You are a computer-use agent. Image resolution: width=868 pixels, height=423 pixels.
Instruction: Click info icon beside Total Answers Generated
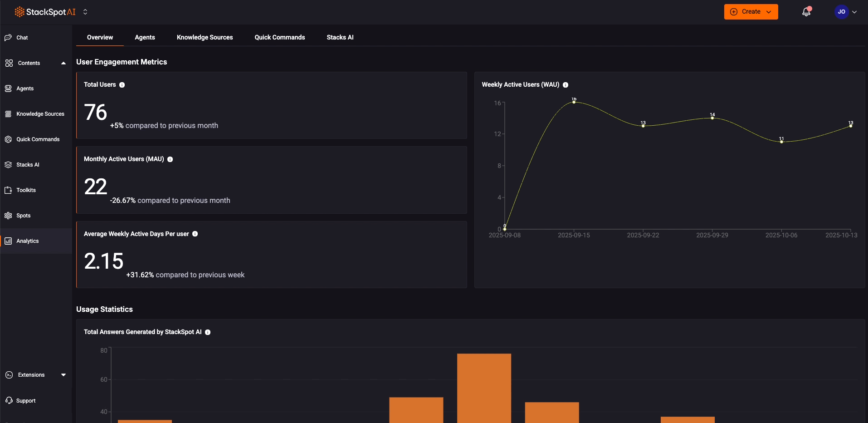pyautogui.click(x=208, y=332)
